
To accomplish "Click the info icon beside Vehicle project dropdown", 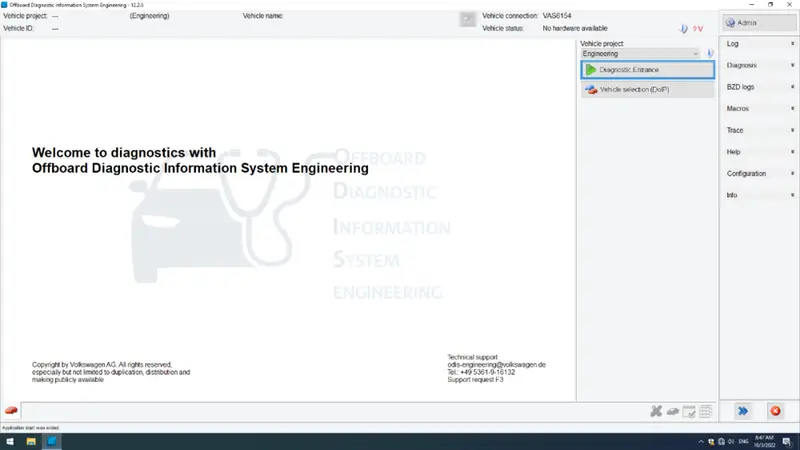I will click(709, 54).
